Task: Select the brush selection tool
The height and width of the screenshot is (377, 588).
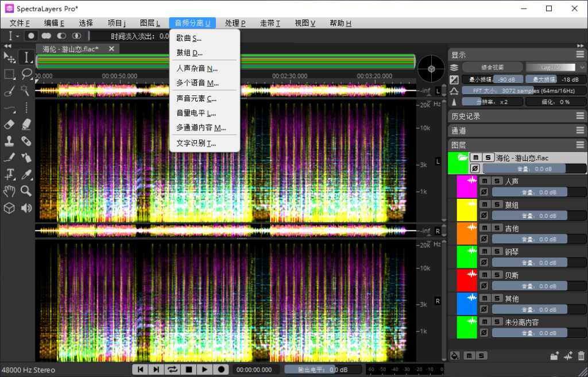Action: coord(9,90)
